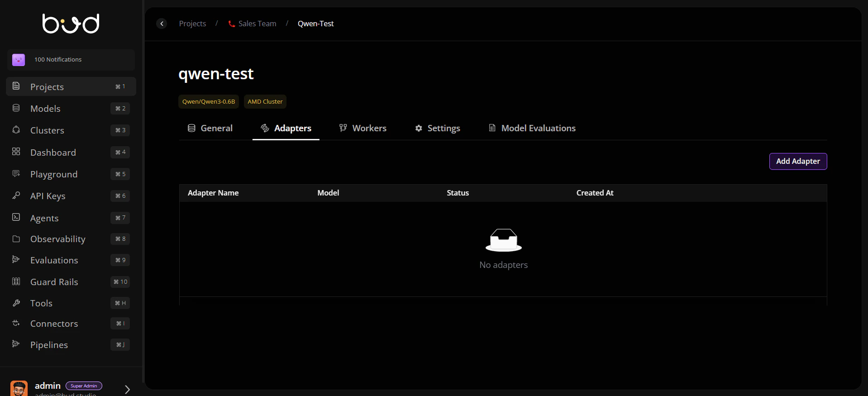Click the Evaluations sidebar icon
868x396 pixels.
pyautogui.click(x=16, y=259)
